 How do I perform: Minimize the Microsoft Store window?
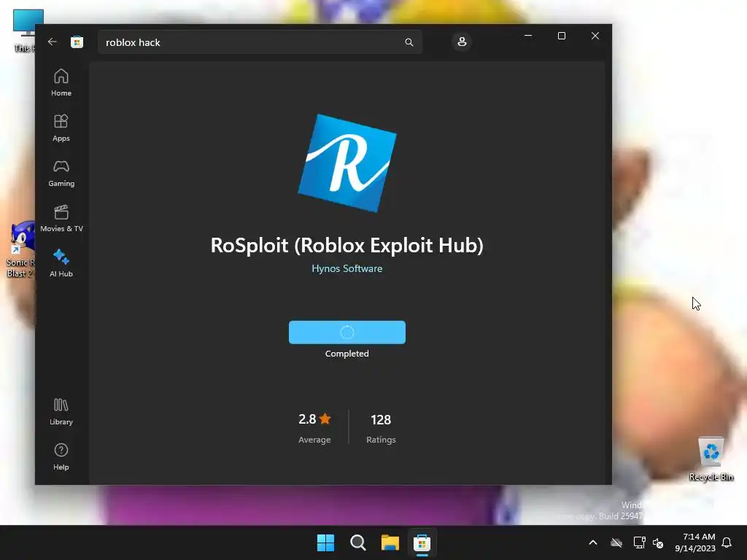point(528,36)
